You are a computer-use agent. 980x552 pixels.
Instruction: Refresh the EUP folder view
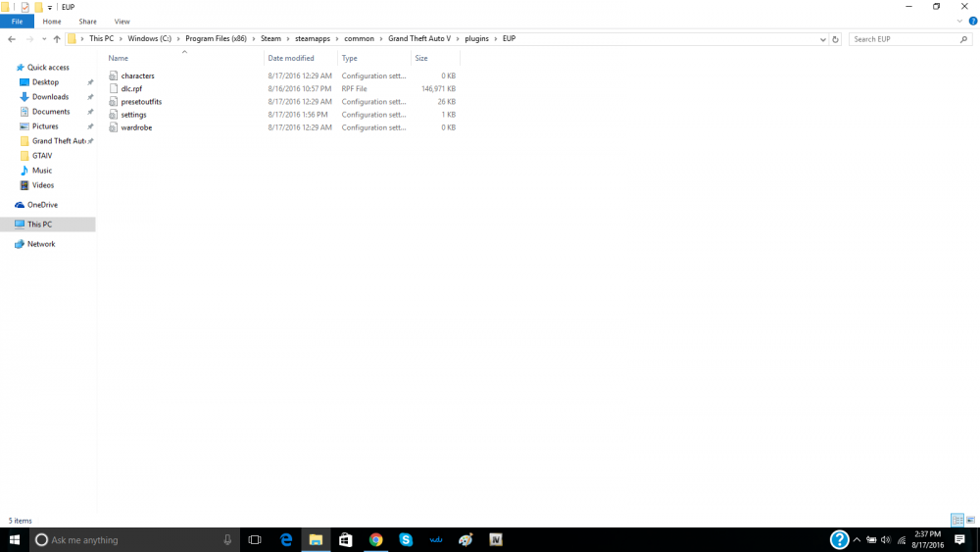click(x=835, y=39)
